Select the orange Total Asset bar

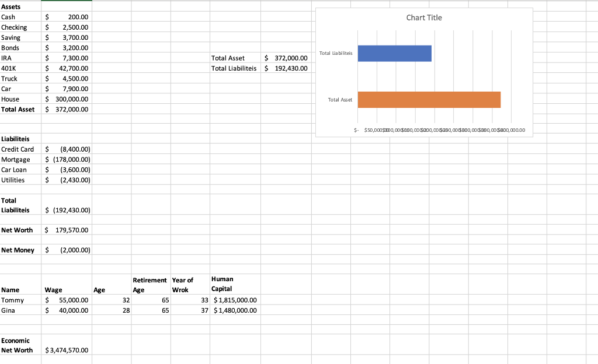click(x=429, y=100)
